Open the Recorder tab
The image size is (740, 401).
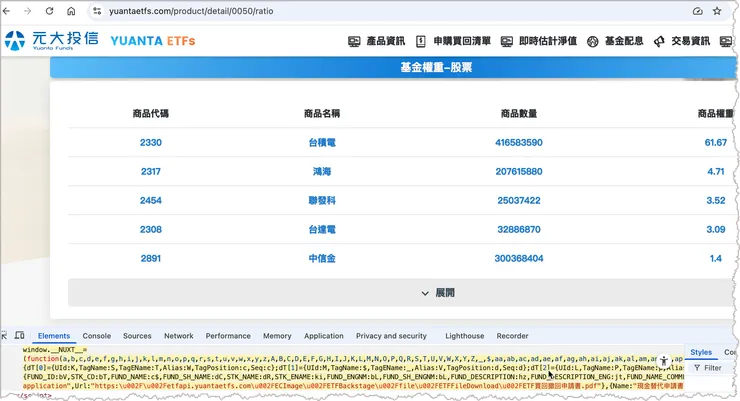click(513, 336)
